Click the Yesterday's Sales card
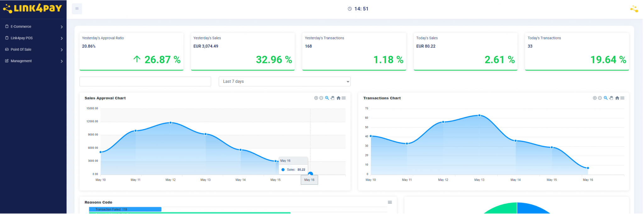Screen dimensions: 644x214 (x=242, y=51)
